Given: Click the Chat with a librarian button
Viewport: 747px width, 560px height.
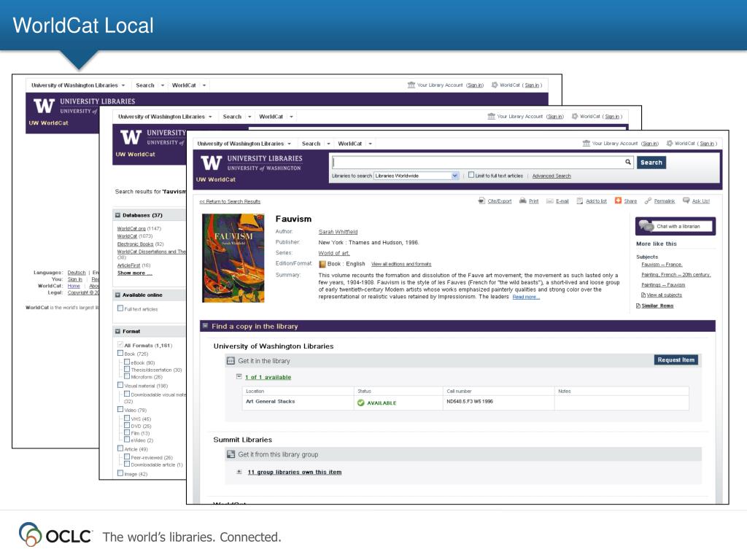Looking at the screenshot, I should [675, 226].
